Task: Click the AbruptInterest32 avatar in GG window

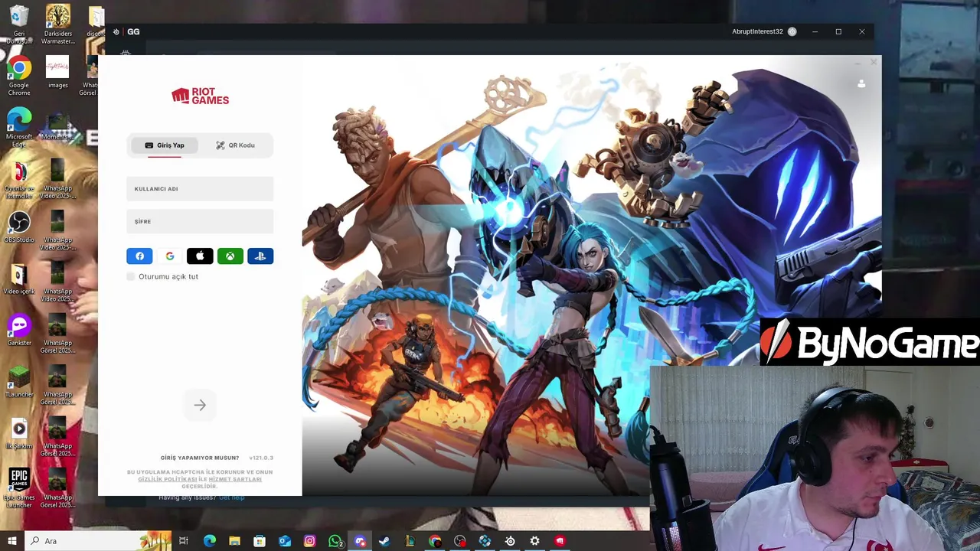Action: coord(792,31)
